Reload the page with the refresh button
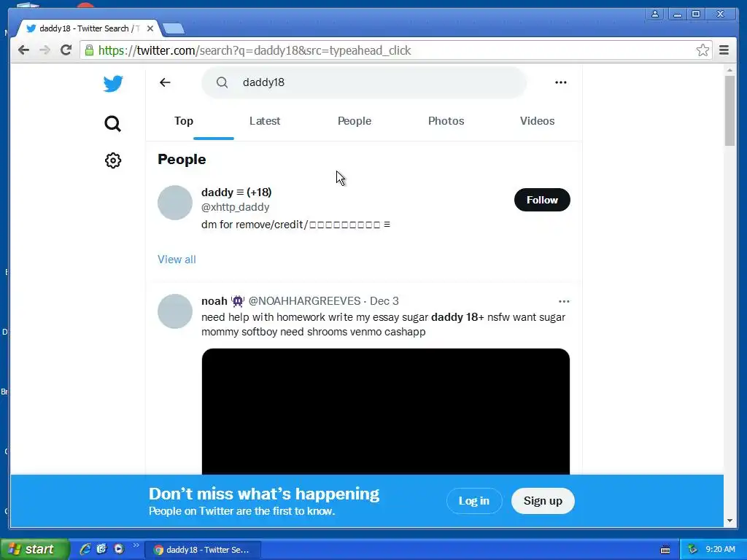 coord(66,50)
